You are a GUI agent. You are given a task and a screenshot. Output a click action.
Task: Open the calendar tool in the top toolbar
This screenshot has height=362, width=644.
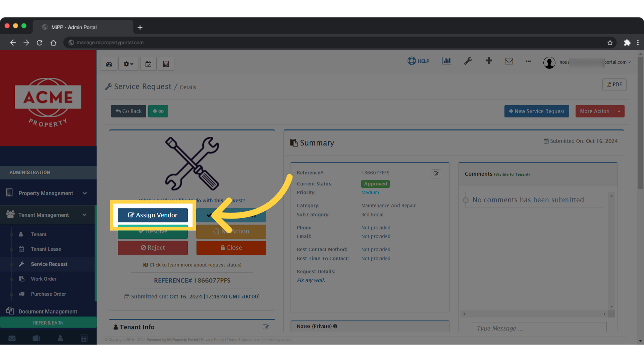click(148, 63)
